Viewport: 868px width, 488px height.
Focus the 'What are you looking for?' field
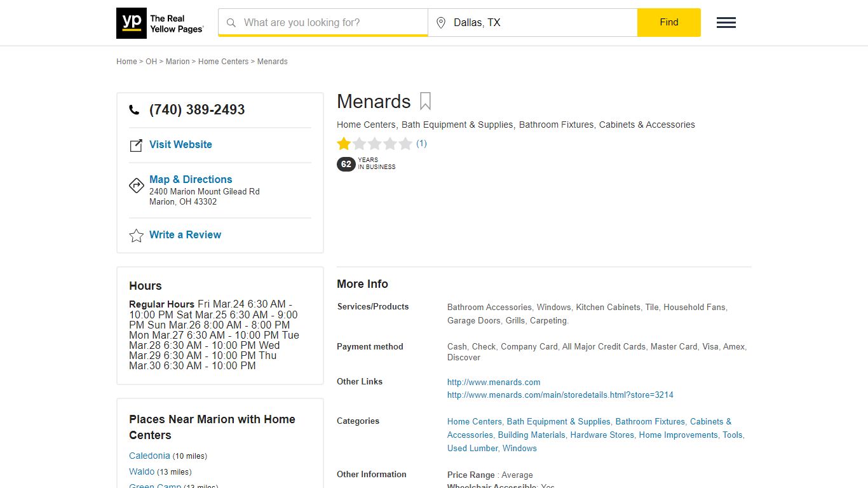click(x=323, y=22)
